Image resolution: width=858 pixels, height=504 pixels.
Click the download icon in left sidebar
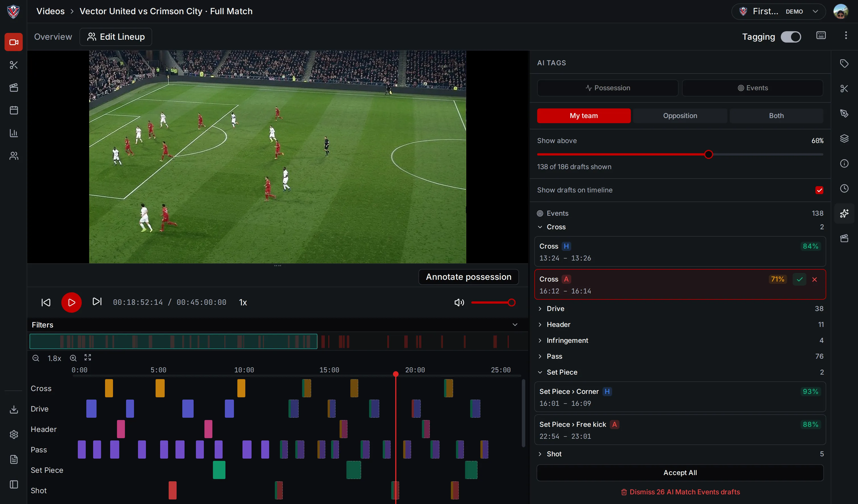point(14,409)
